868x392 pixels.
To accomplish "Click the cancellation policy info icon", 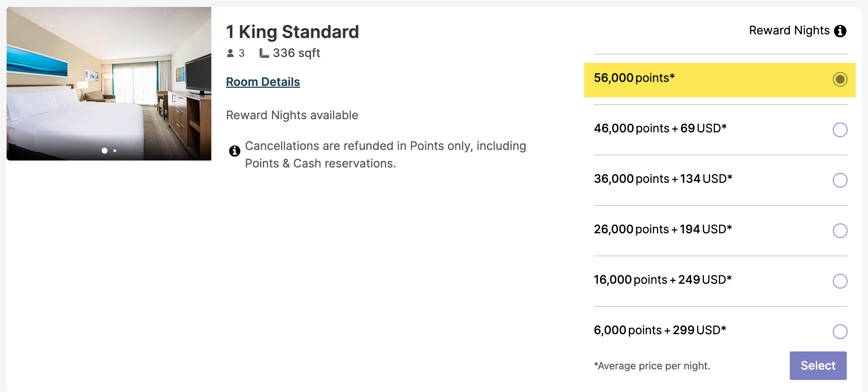I will (x=234, y=151).
